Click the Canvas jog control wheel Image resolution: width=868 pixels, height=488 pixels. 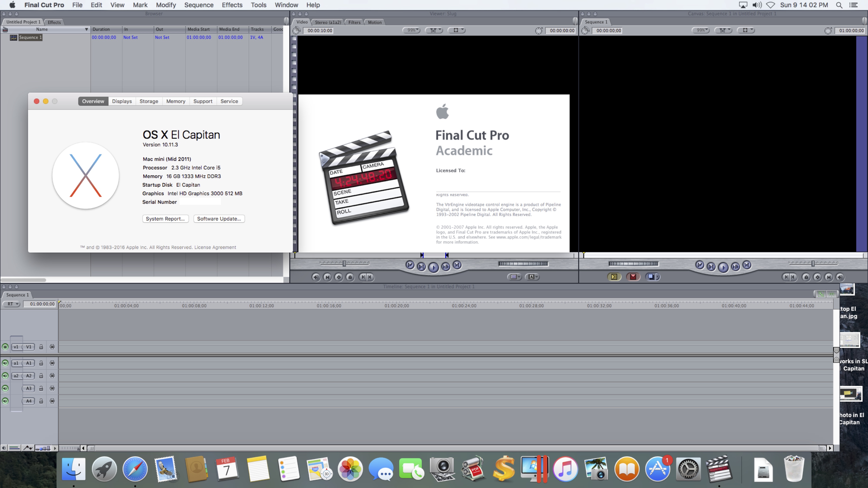click(633, 263)
